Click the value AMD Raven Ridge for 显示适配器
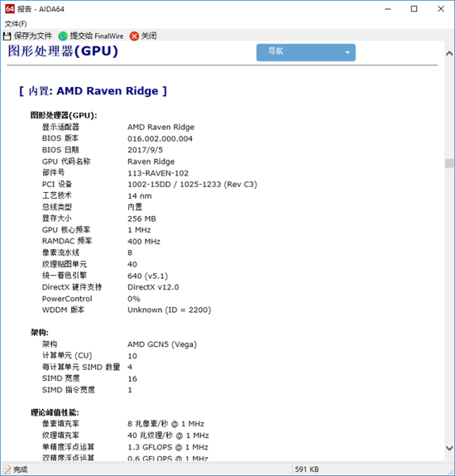 click(x=160, y=127)
